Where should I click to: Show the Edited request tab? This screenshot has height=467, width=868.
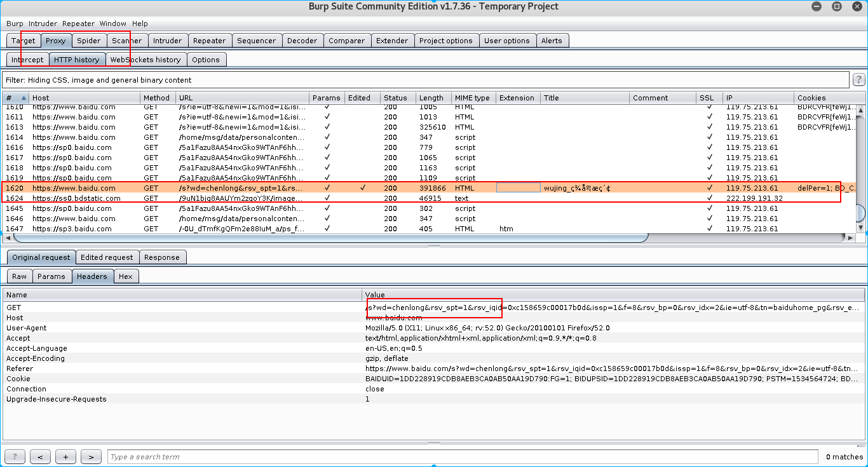(x=107, y=257)
